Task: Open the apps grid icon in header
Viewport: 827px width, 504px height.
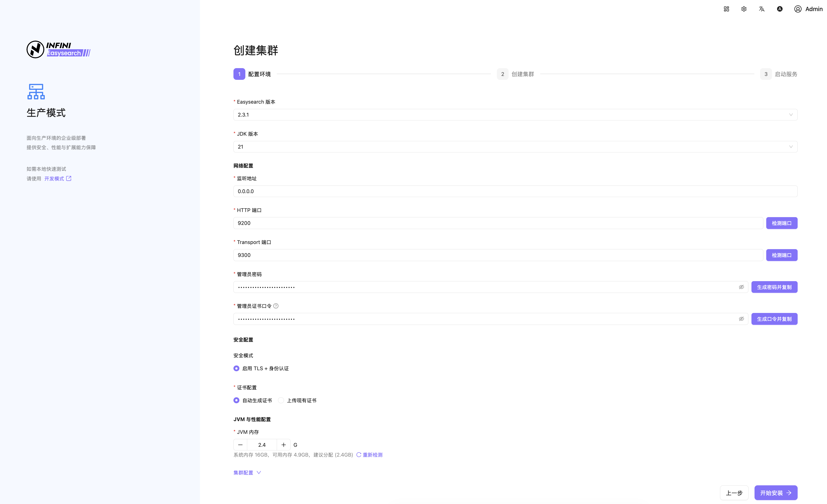Action: [x=726, y=9]
